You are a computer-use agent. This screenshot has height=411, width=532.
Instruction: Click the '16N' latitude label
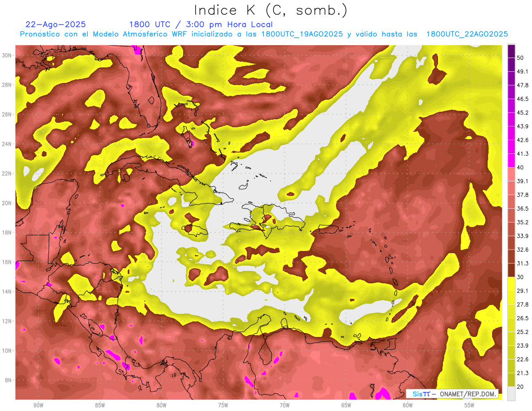tap(7, 262)
